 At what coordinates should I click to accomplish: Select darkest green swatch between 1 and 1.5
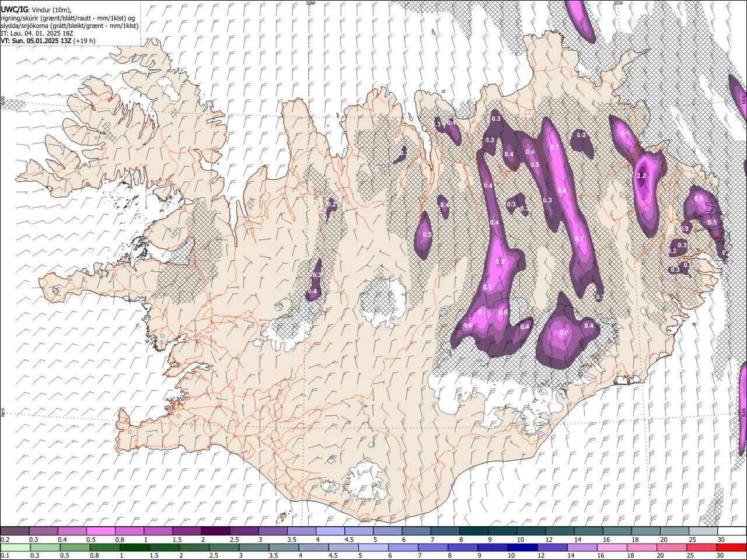[135, 548]
